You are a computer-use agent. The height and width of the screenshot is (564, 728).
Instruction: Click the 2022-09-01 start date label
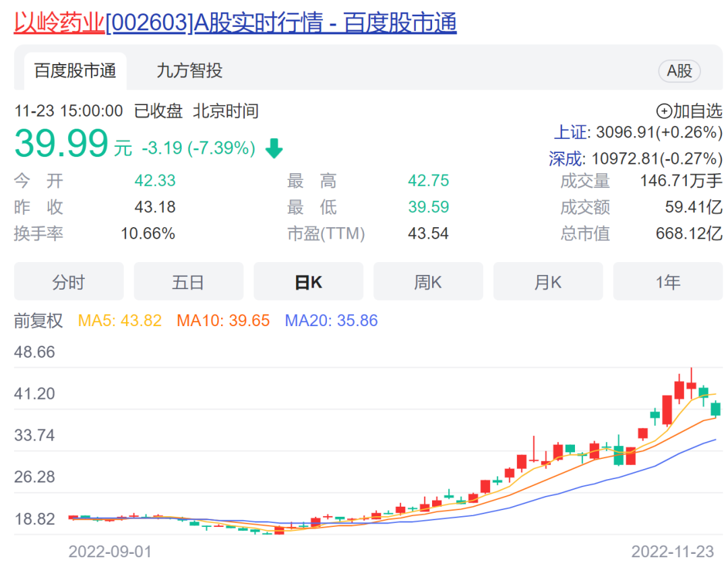(x=110, y=552)
